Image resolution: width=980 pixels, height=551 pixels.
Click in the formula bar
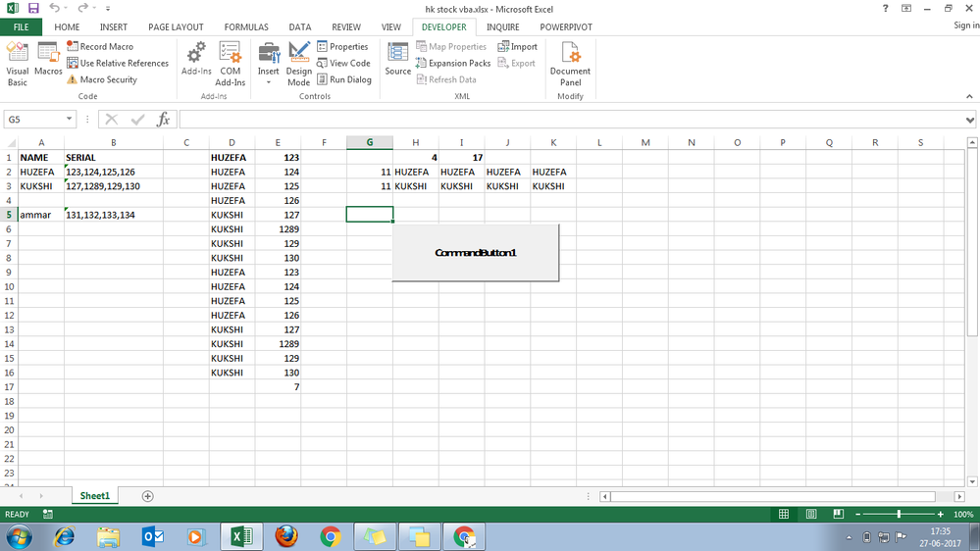[571, 119]
